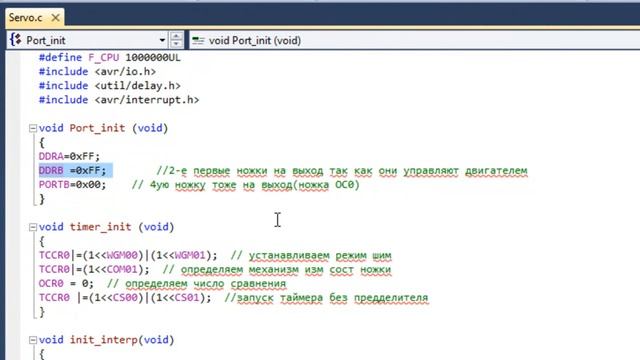Click the #define F_CPU 1000000UL line
The width and height of the screenshot is (640, 360).
pos(109,58)
